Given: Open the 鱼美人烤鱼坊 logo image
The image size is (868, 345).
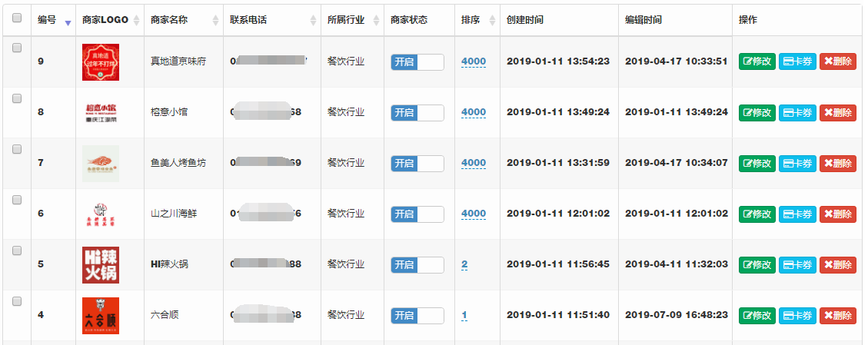Looking at the screenshot, I should tap(100, 163).
